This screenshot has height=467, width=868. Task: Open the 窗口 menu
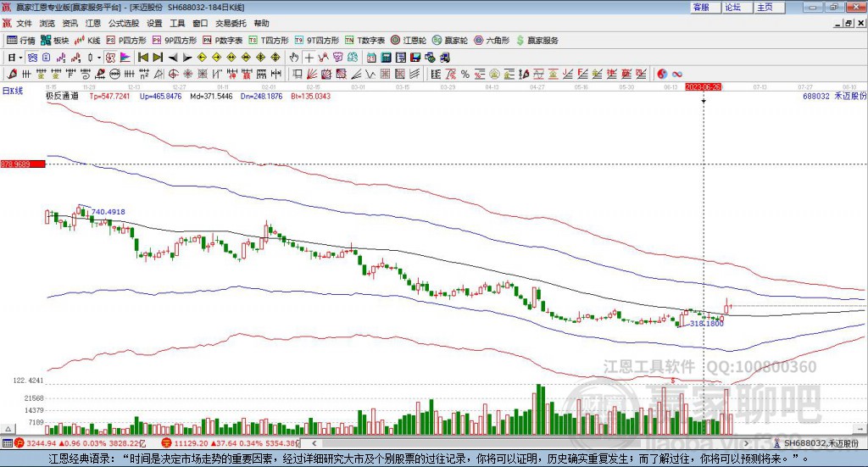(200, 23)
